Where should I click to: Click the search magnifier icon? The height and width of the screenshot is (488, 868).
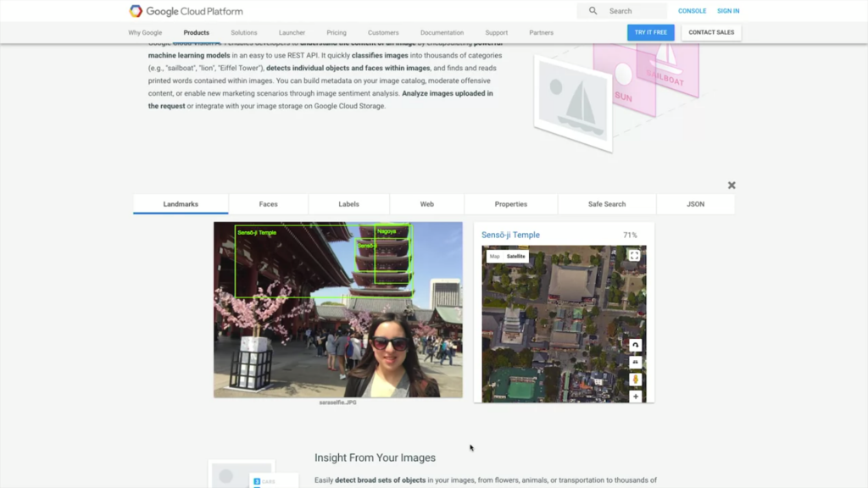point(593,10)
